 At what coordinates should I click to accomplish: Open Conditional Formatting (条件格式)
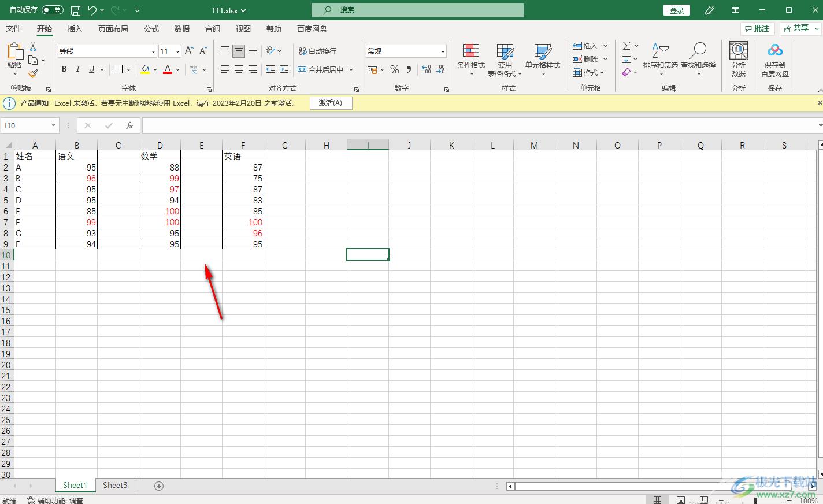coord(471,60)
